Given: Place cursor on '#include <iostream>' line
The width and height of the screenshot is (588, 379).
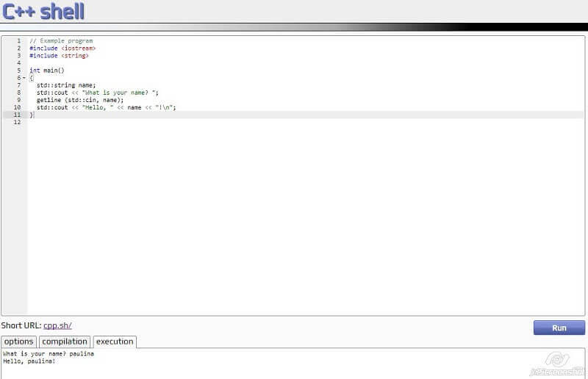Looking at the screenshot, I should [x=62, y=48].
